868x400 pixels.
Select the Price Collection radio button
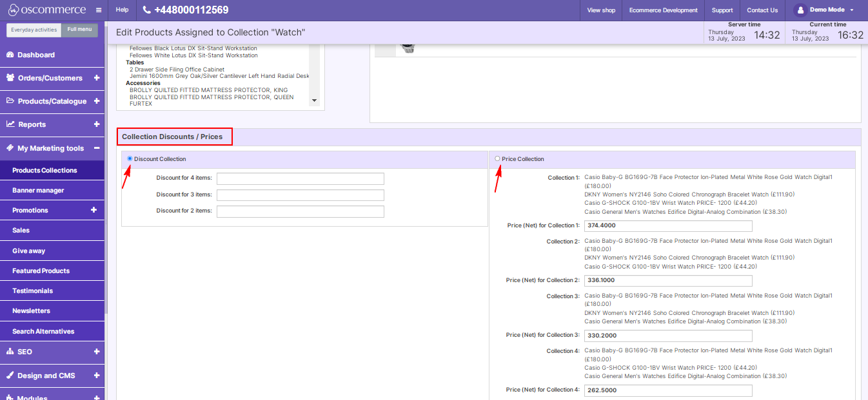[x=497, y=158]
